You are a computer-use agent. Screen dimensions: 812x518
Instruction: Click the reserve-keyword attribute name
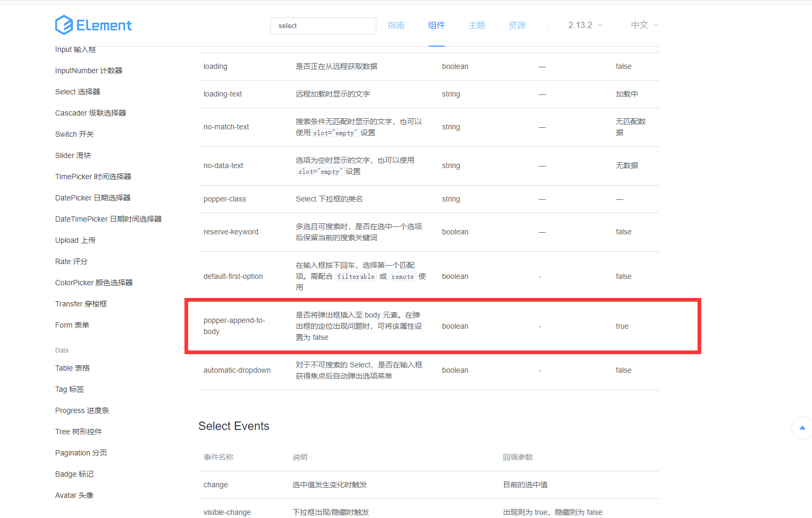[x=231, y=232]
